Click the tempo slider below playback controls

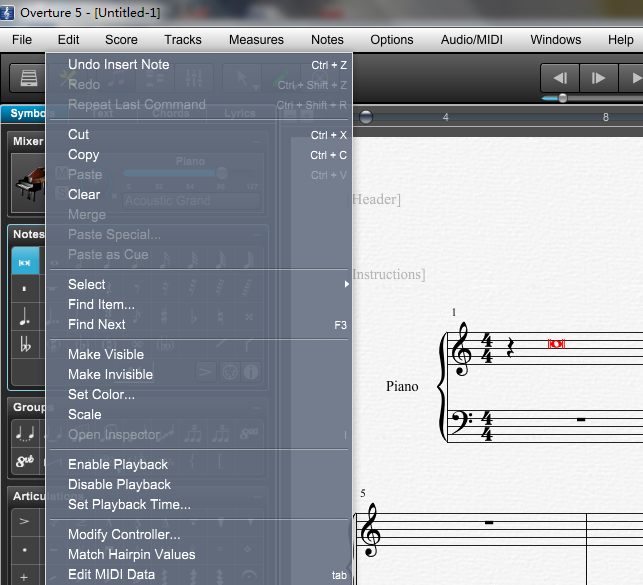(563, 98)
